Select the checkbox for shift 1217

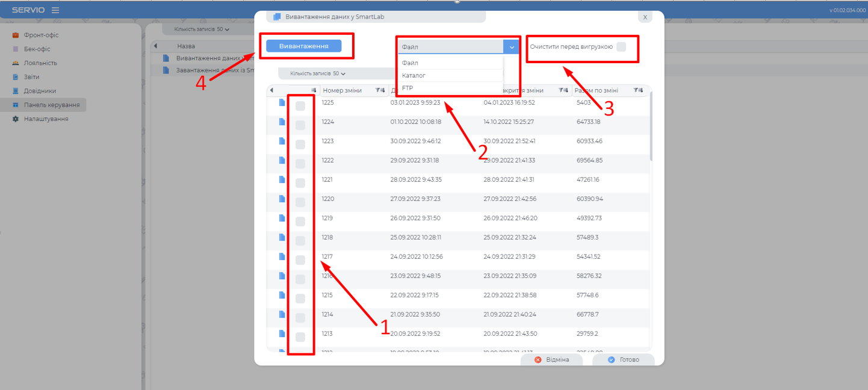click(300, 260)
